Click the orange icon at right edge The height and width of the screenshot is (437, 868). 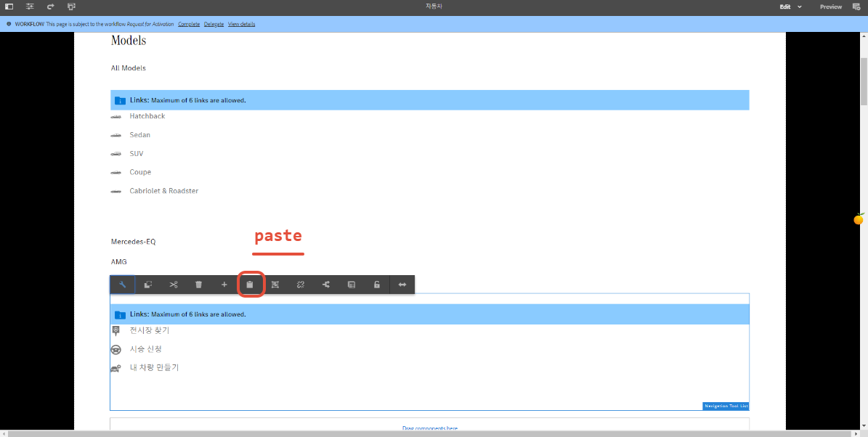(x=859, y=219)
